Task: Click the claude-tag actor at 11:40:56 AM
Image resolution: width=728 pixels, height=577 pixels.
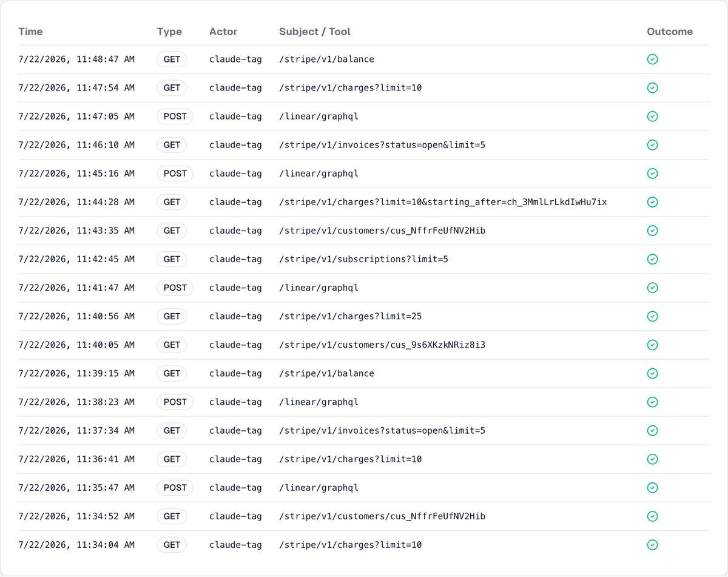Action: point(235,316)
